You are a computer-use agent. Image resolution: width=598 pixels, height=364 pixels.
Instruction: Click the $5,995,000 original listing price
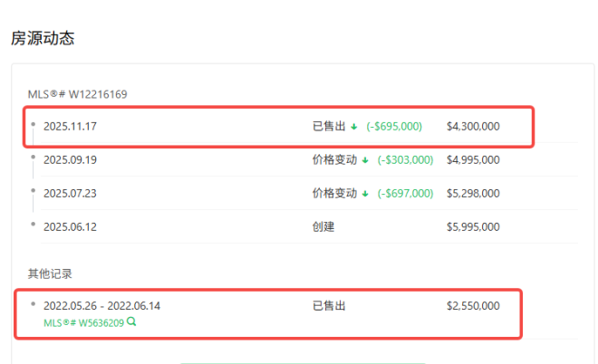[x=473, y=226]
